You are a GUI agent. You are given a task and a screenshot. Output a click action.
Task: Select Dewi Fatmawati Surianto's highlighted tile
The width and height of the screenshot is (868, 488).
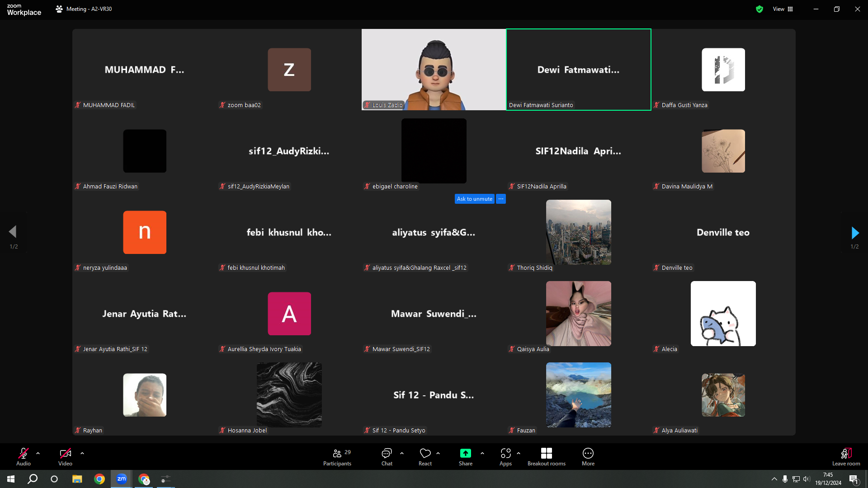579,70
